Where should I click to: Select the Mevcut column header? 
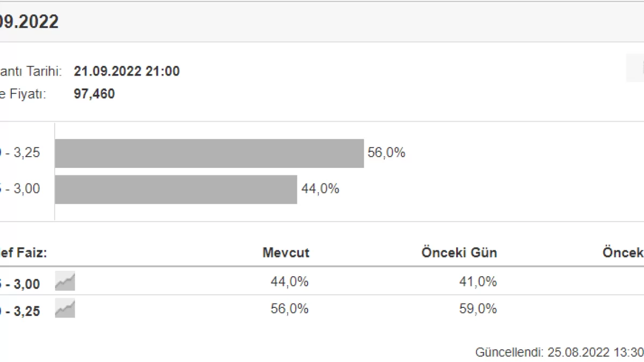click(286, 253)
